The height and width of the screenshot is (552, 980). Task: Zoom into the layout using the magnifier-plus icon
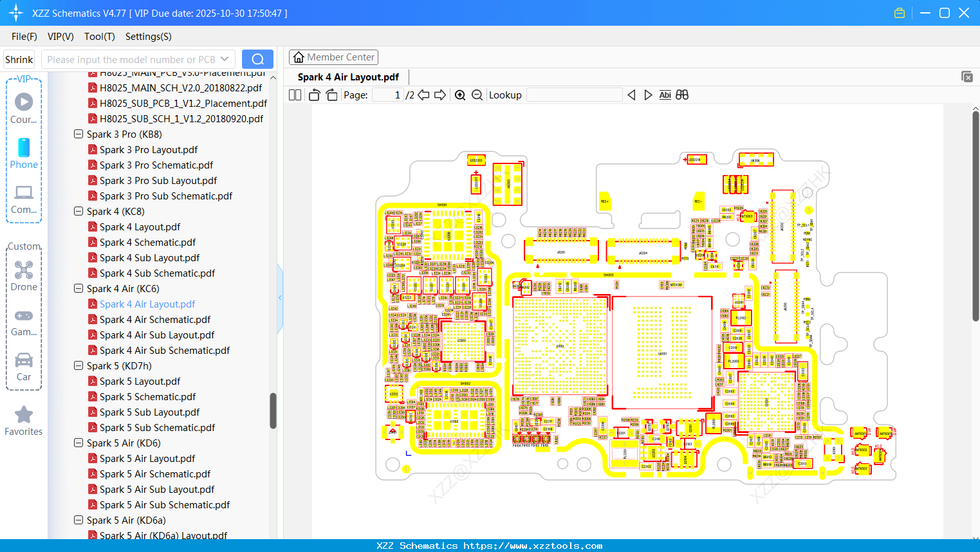(x=460, y=95)
